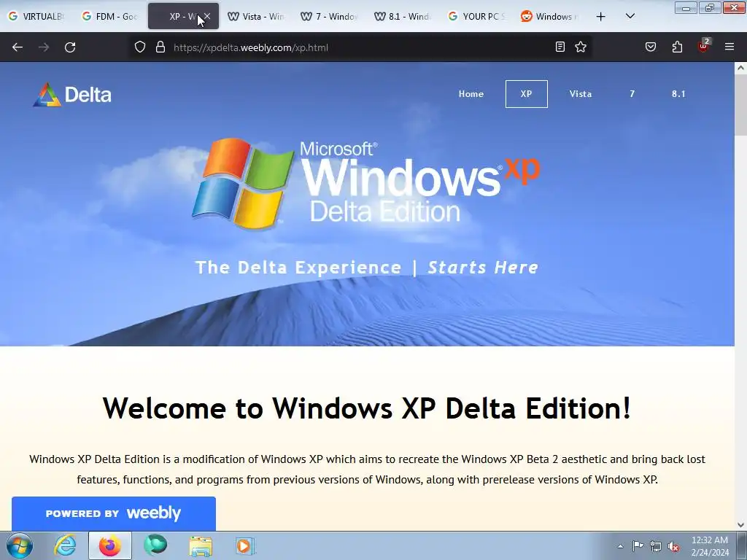Click the Powered by Weebly banner
This screenshot has width=747, height=560.
click(x=113, y=513)
